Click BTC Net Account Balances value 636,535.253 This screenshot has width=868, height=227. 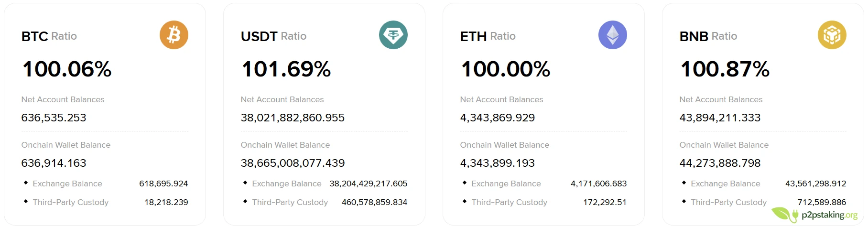coord(54,118)
